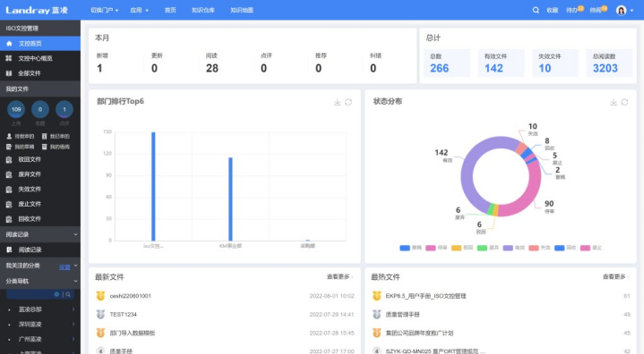This screenshot has height=354, width=644.
Task: Open 文控中心概览 in the sidebar
Action: [36, 58]
